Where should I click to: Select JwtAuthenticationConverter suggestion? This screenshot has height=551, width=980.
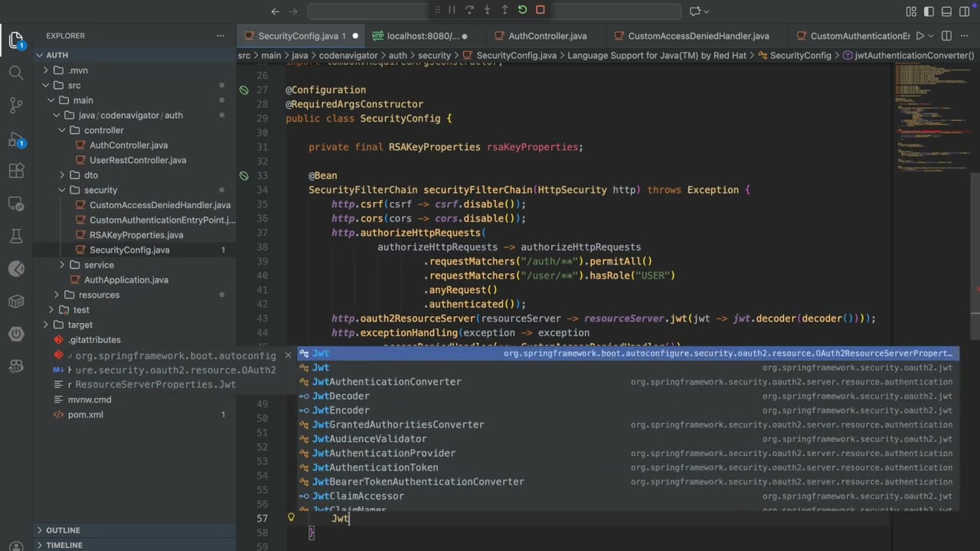point(628,382)
